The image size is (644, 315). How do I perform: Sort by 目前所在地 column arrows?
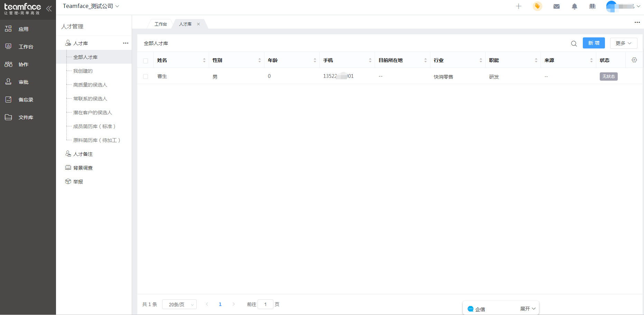click(426, 60)
